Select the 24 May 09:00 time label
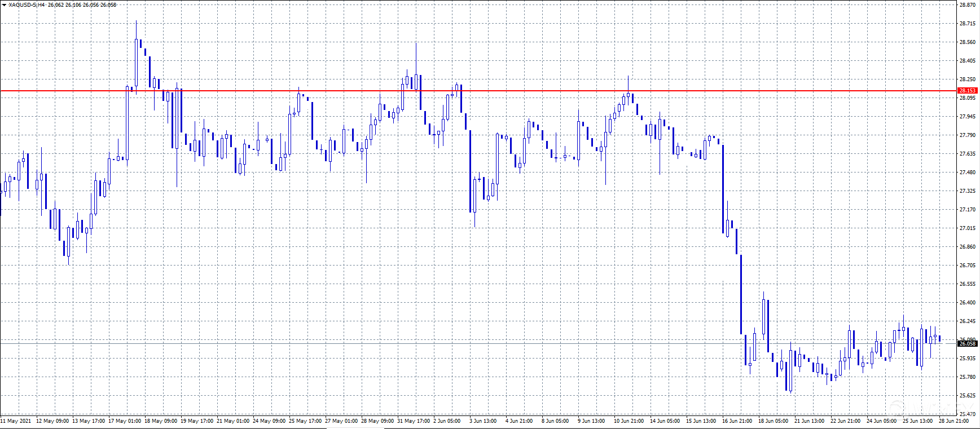 click(269, 421)
